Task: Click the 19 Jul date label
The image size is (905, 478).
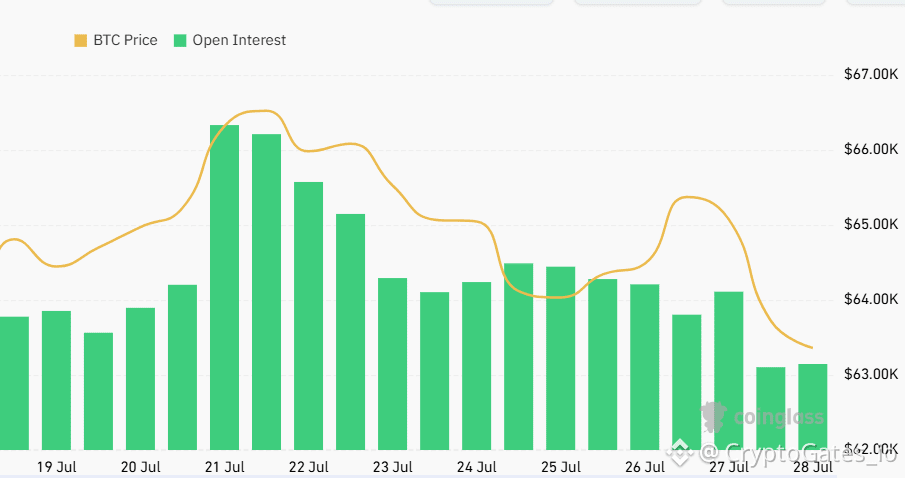Action: click(57, 467)
